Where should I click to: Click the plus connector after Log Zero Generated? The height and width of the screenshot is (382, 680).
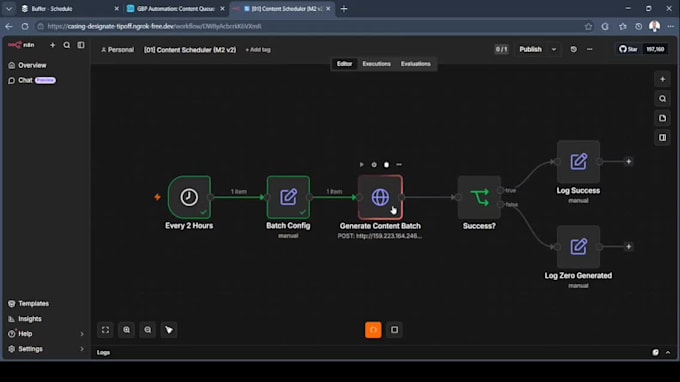[628, 247]
